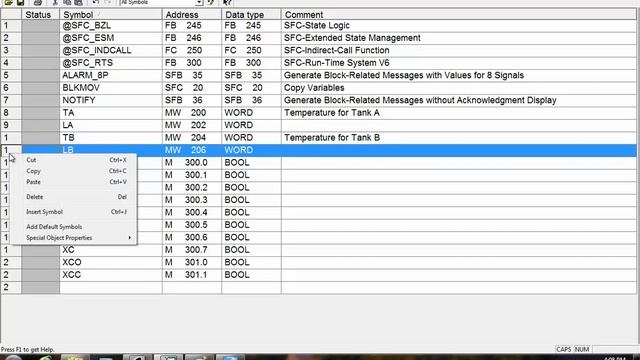Click the SFB 35 address cell

point(192,76)
